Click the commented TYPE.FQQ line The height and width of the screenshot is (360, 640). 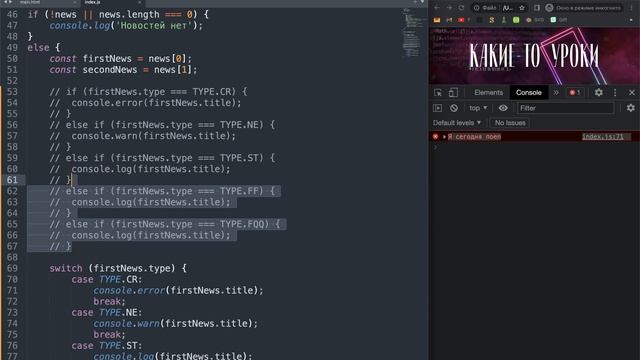click(x=165, y=224)
